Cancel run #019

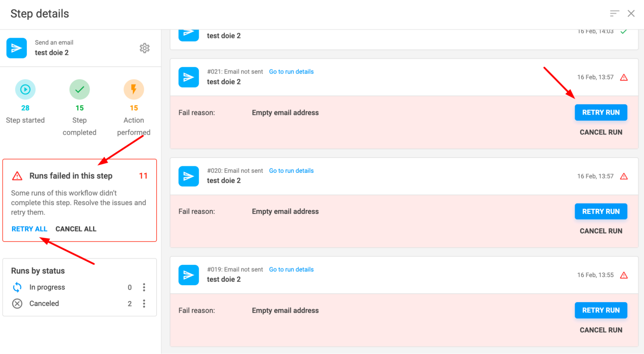601,330
